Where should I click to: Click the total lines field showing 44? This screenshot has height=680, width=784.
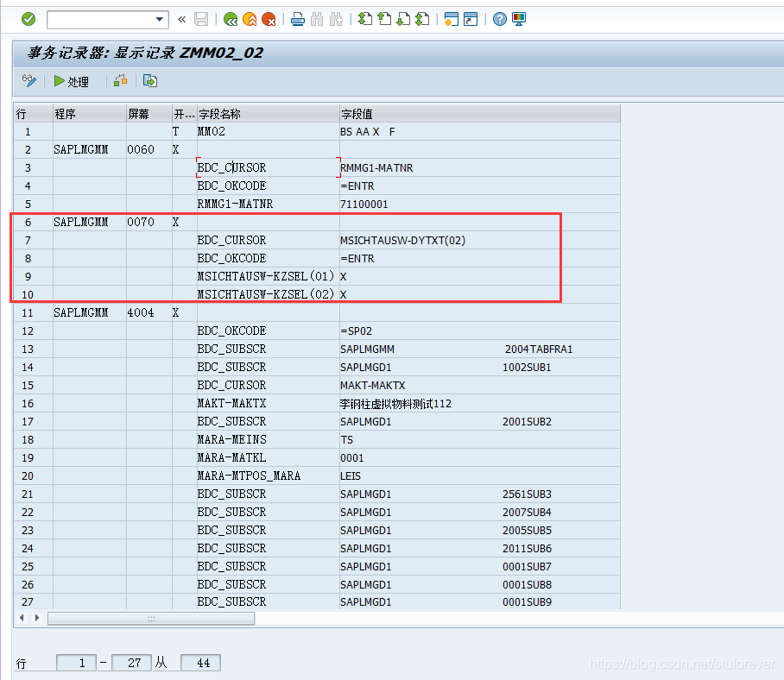coord(200,663)
